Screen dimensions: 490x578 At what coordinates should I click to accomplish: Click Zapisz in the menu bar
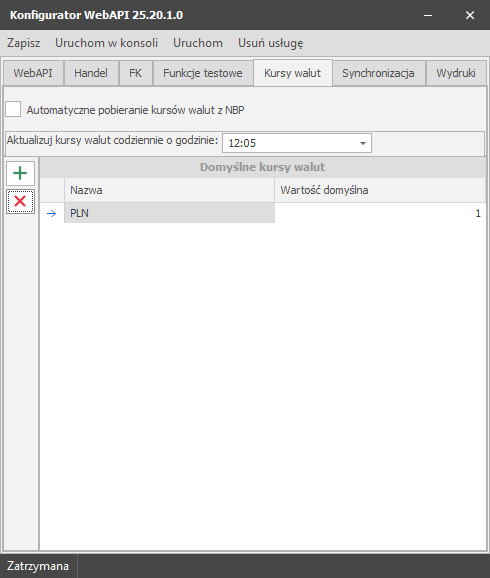coord(24,43)
